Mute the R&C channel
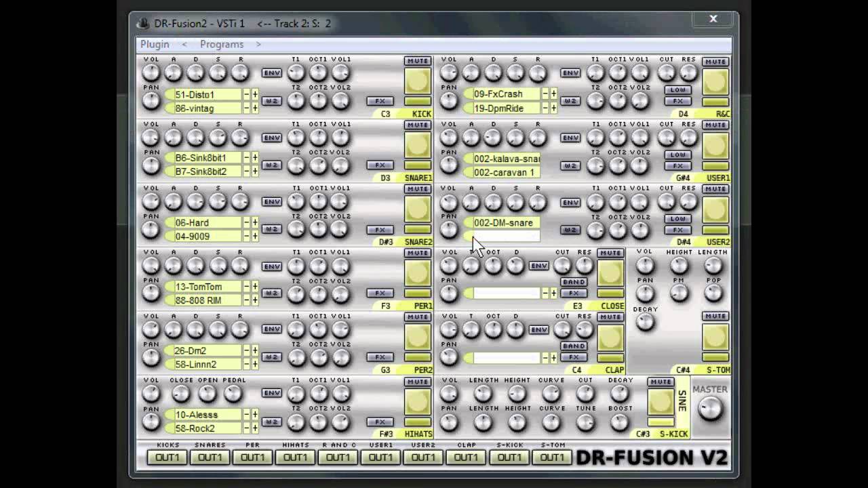Image resolution: width=868 pixels, height=488 pixels. 715,62
